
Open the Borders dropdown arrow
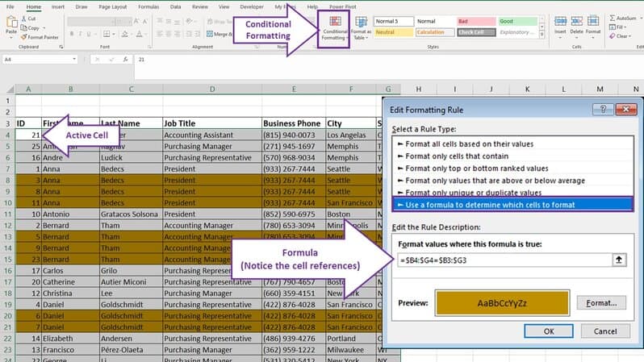[113, 34]
